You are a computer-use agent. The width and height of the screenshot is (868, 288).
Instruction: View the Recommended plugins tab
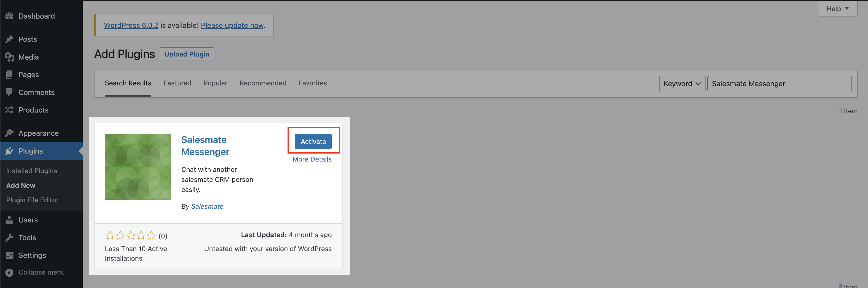point(263,83)
